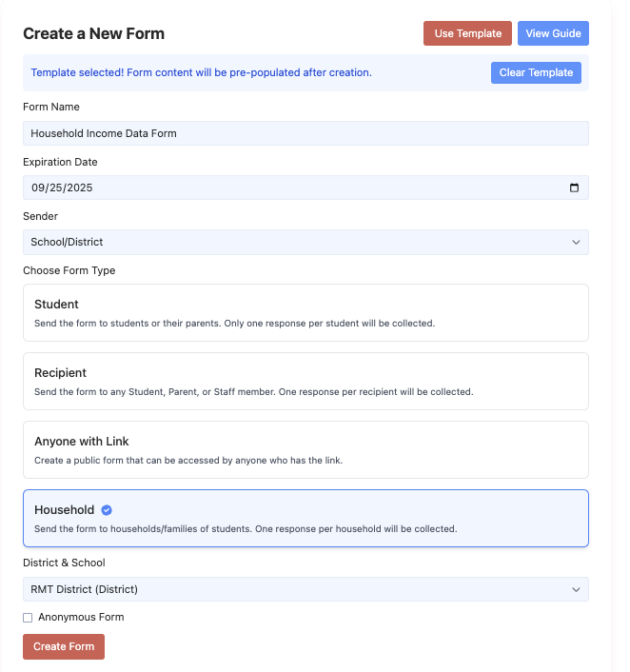Image resolution: width=630 pixels, height=672 pixels.
Task: Click the Clear Template button
Action: point(536,72)
